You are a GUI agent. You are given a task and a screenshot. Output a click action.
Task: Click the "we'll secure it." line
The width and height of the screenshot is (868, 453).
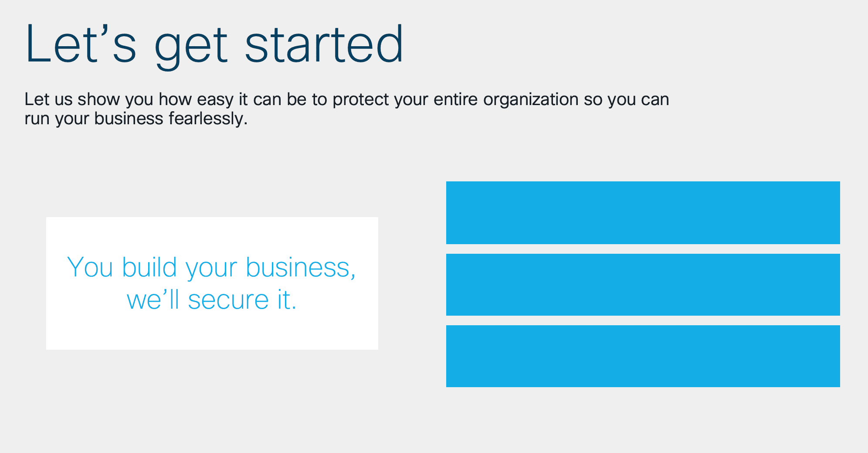pos(212,300)
